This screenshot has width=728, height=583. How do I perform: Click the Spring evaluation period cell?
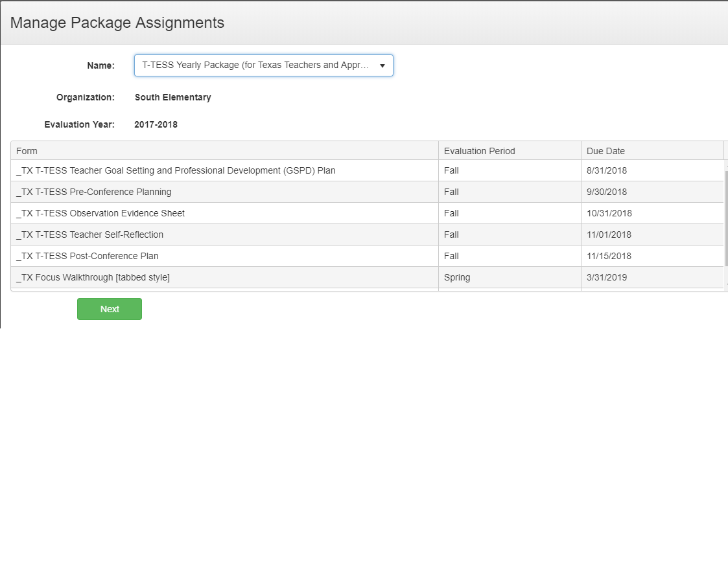457,277
